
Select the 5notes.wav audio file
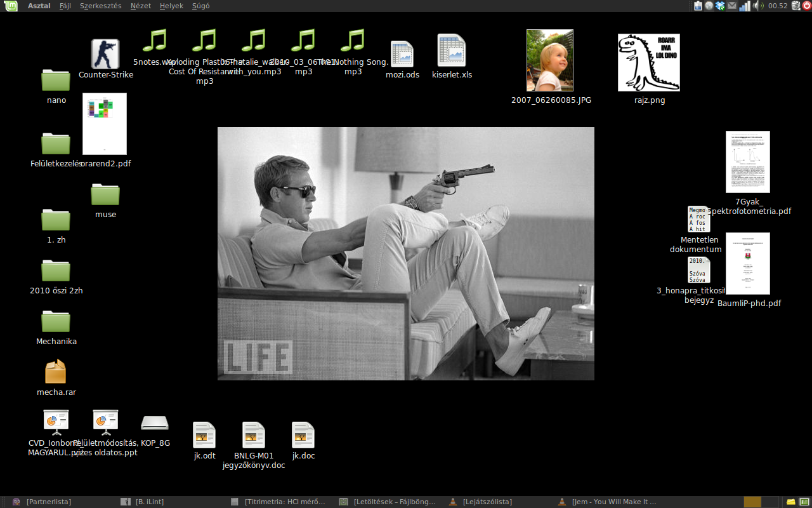[x=154, y=40]
